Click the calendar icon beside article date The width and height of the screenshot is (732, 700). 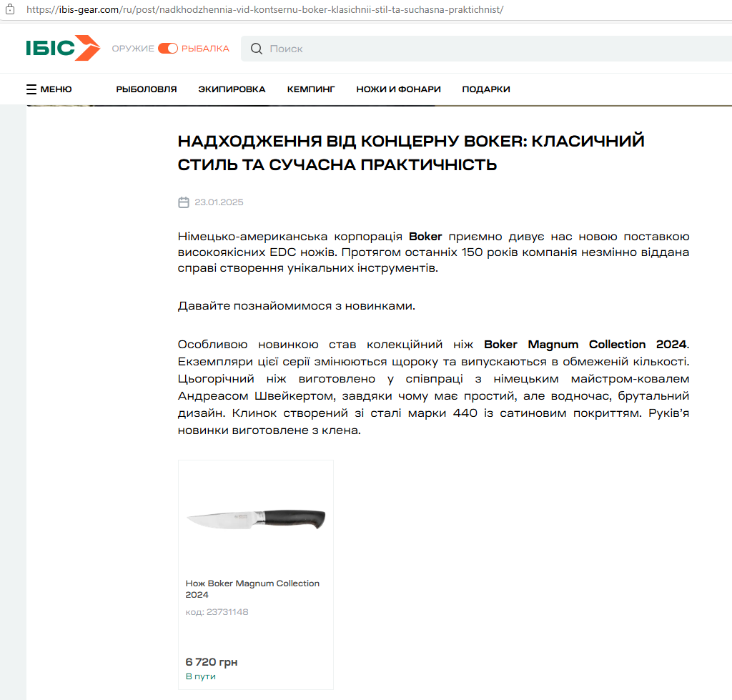click(184, 202)
